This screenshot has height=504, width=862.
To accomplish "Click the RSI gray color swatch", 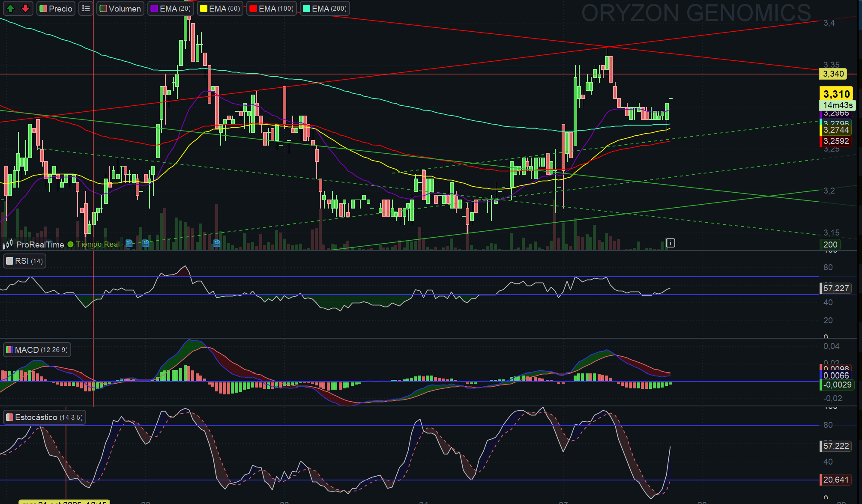I will pyautogui.click(x=10, y=261).
